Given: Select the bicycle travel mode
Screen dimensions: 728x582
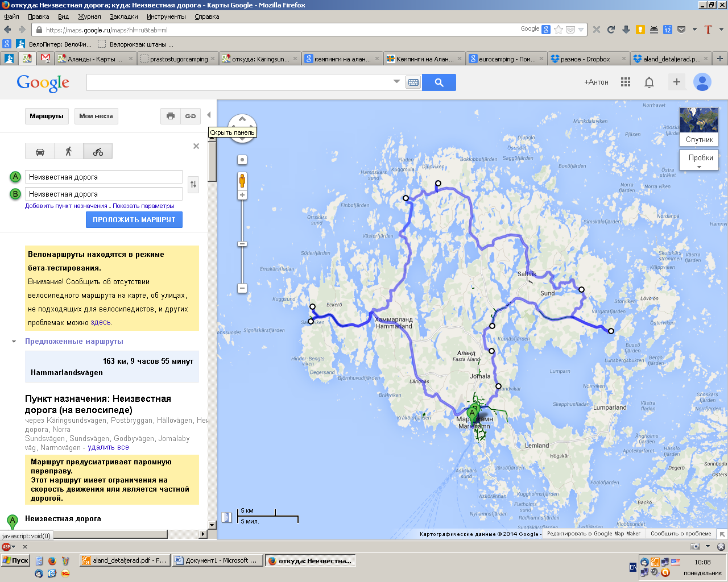Looking at the screenshot, I should coord(98,151).
